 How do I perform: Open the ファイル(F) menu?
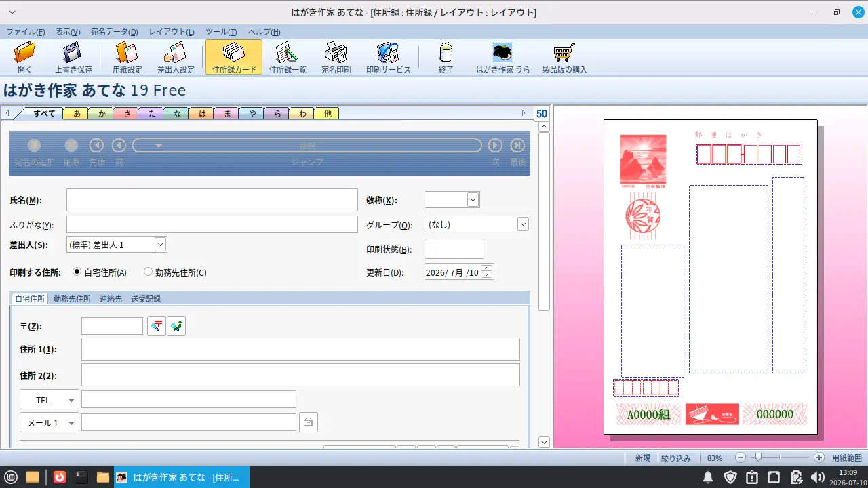coord(26,32)
